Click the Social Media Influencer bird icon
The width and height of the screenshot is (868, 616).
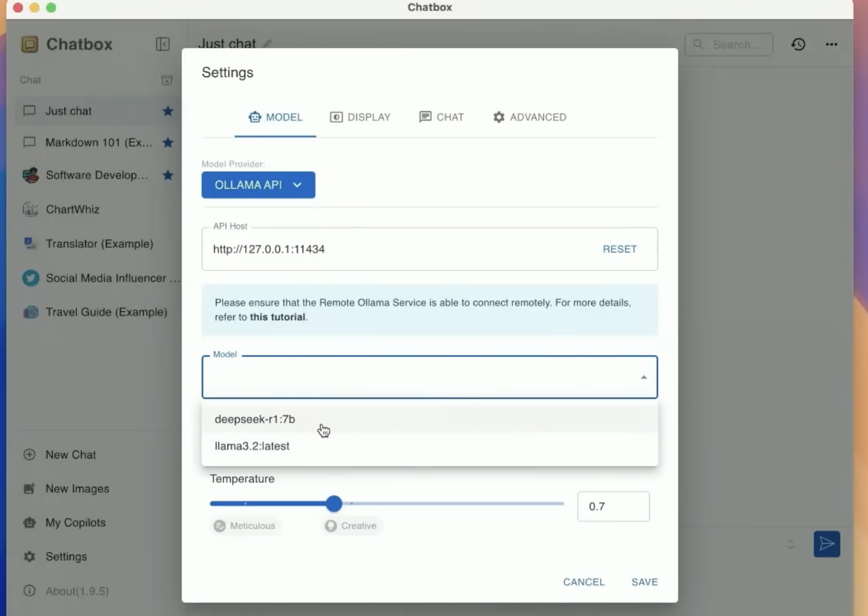coord(30,278)
